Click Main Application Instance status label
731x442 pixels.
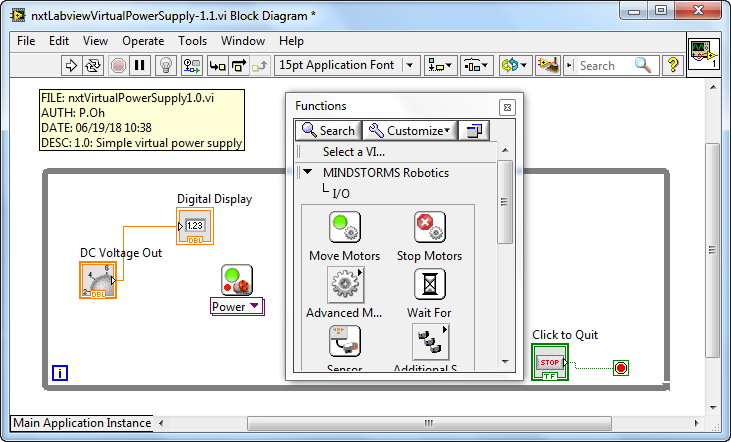82,423
